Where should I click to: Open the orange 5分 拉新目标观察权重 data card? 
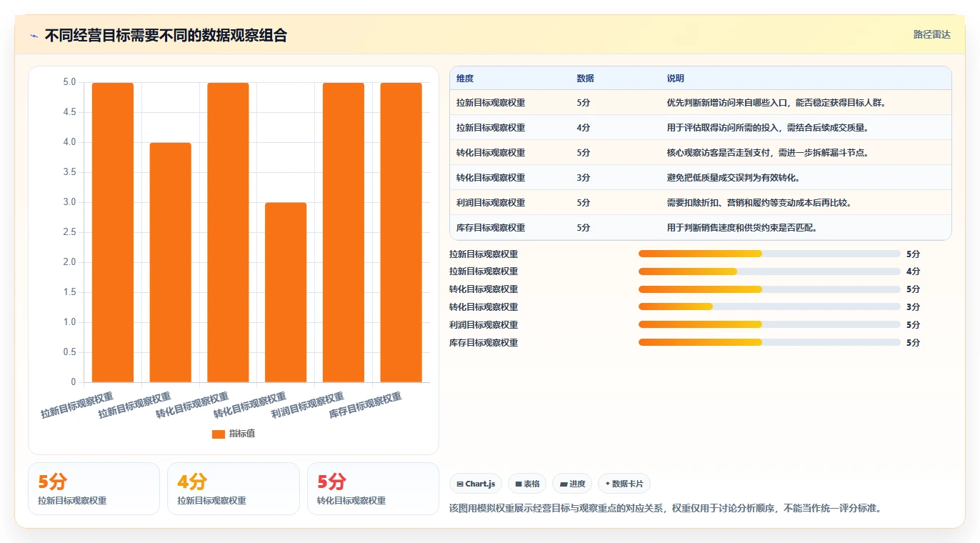94,489
